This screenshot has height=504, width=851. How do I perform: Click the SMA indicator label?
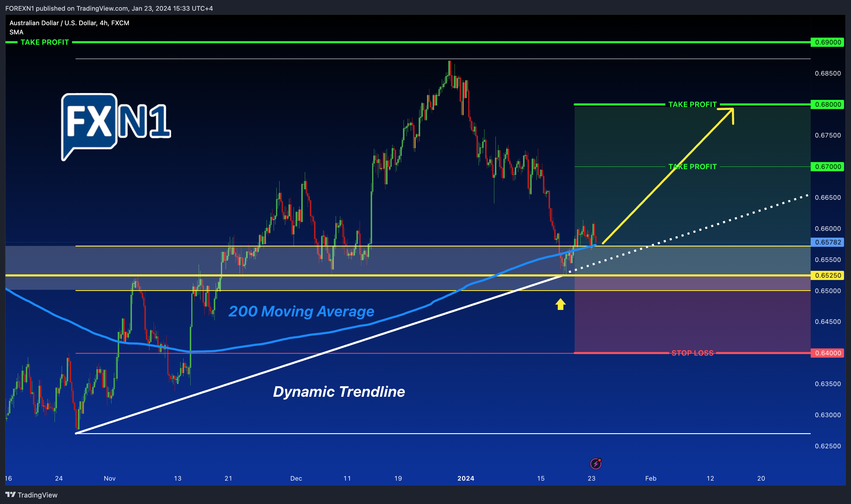click(x=16, y=32)
